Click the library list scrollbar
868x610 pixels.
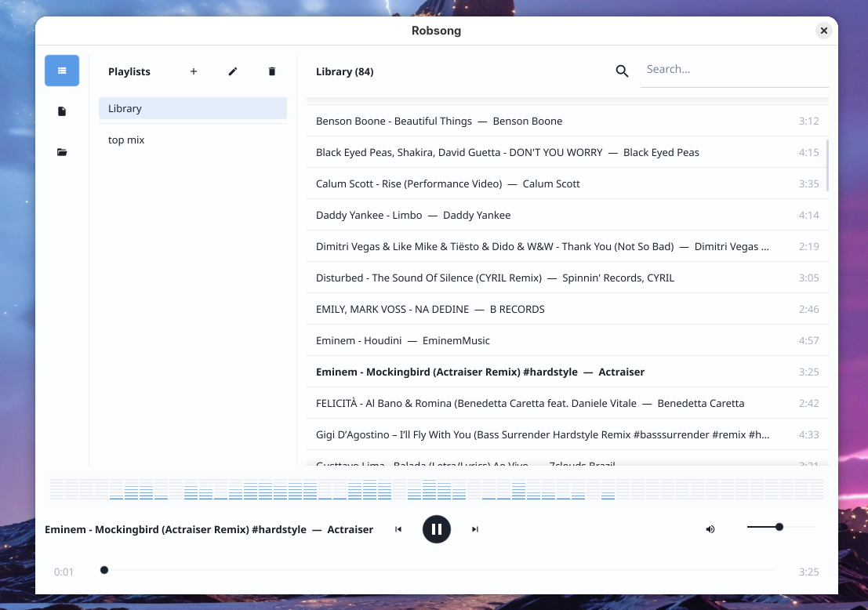tap(827, 165)
